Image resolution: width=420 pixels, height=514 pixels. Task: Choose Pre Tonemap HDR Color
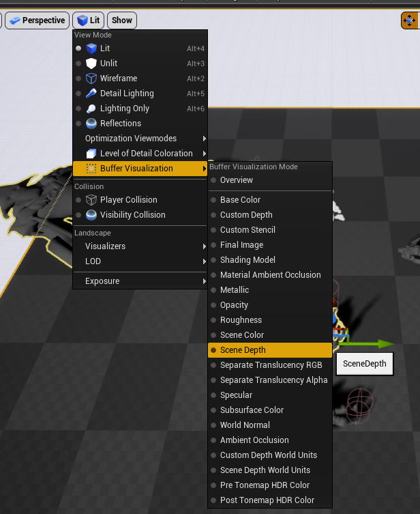tap(270, 485)
